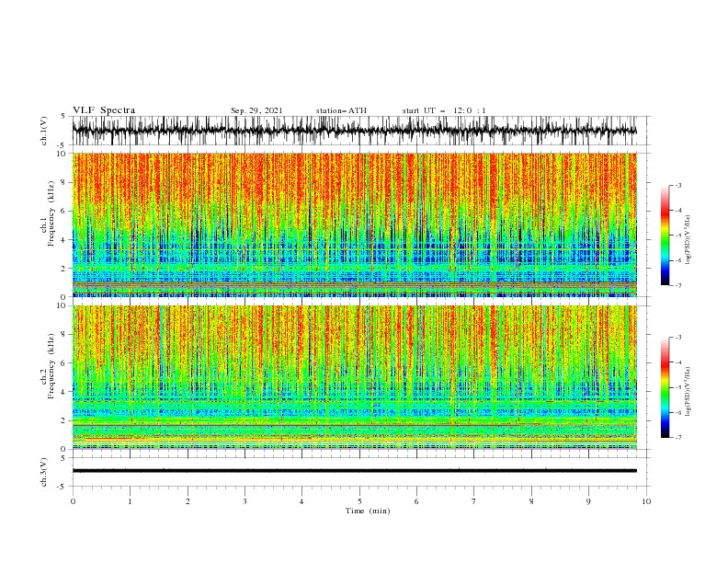Click the ch.1 spectrogram panel
The image size is (728, 563).
pyautogui.click(x=354, y=224)
